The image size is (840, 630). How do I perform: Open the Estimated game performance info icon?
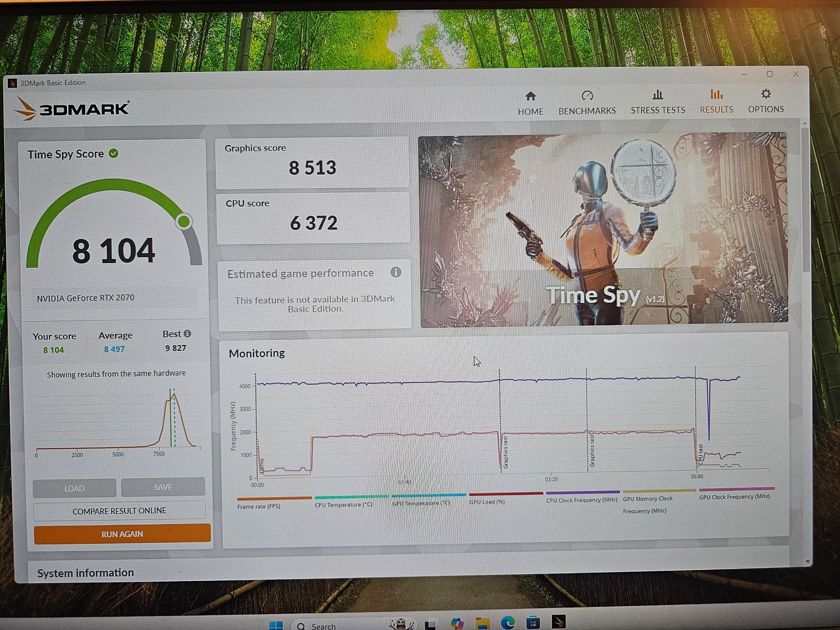pyautogui.click(x=395, y=272)
